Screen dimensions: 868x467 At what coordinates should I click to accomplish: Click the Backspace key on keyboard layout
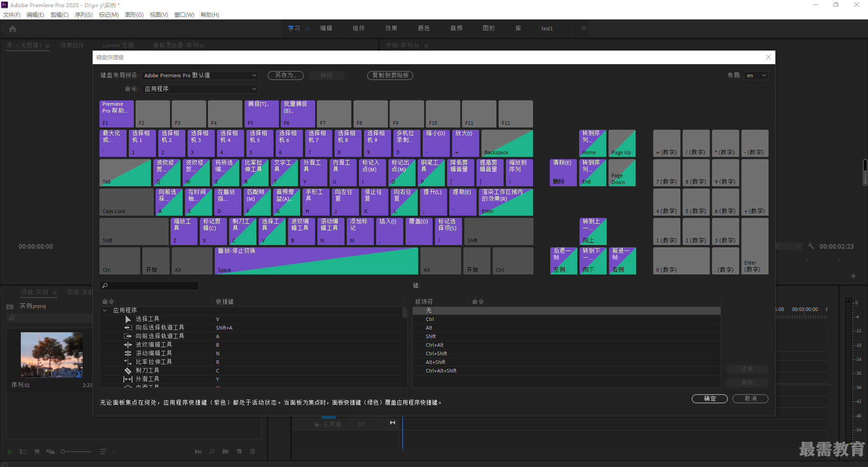click(x=507, y=143)
